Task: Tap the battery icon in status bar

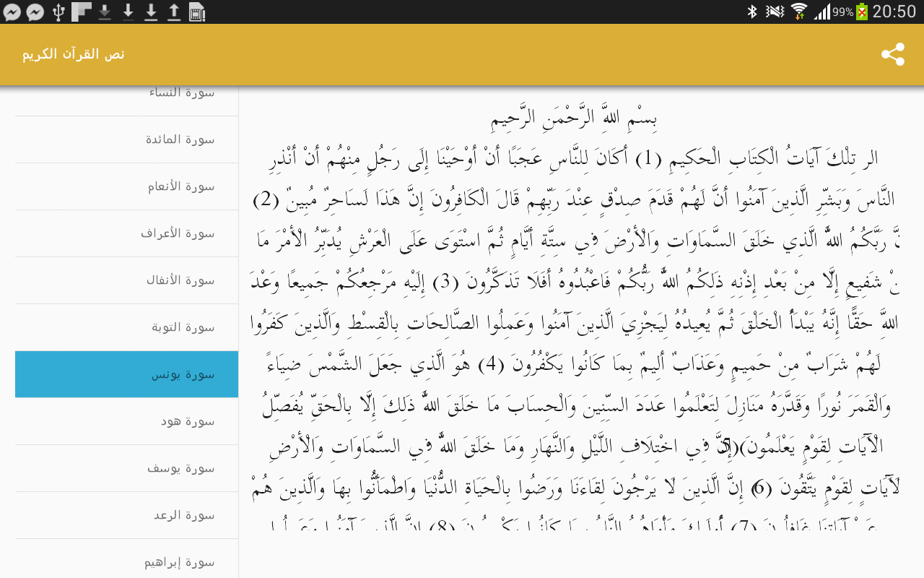Action: point(862,12)
